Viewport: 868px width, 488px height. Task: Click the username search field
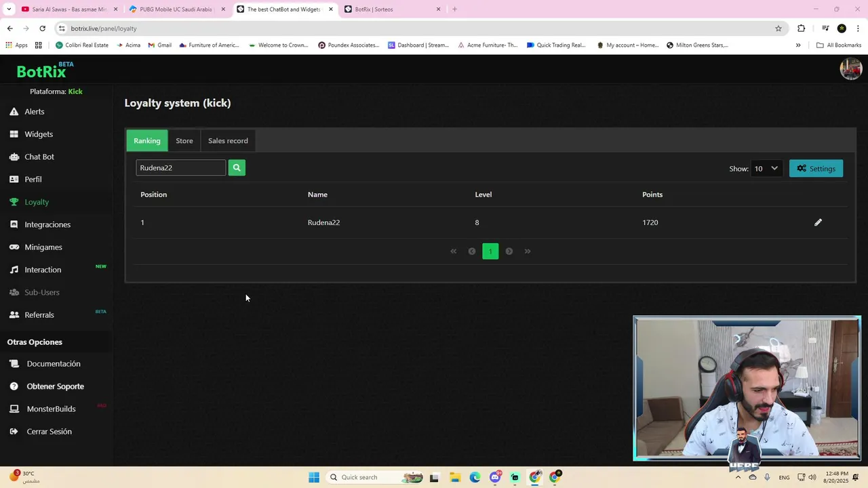(x=180, y=167)
